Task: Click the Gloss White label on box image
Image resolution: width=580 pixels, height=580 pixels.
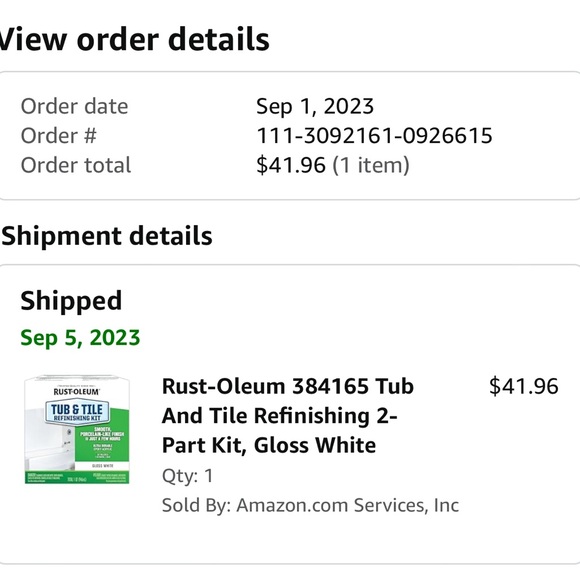Action: [x=103, y=466]
